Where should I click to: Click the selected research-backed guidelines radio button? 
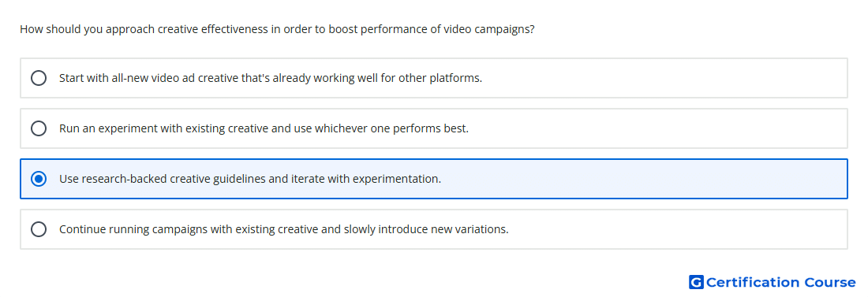tap(39, 179)
